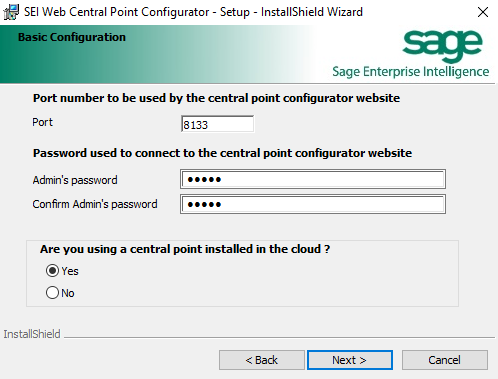Click the No option label text
The height and width of the screenshot is (379, 498).
click(x=68, y=293)
